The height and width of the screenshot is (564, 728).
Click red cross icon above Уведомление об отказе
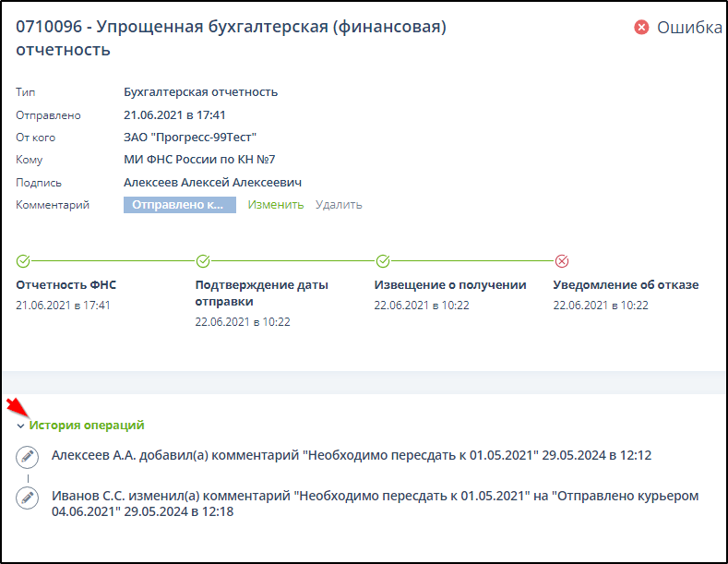coord(561,261)
